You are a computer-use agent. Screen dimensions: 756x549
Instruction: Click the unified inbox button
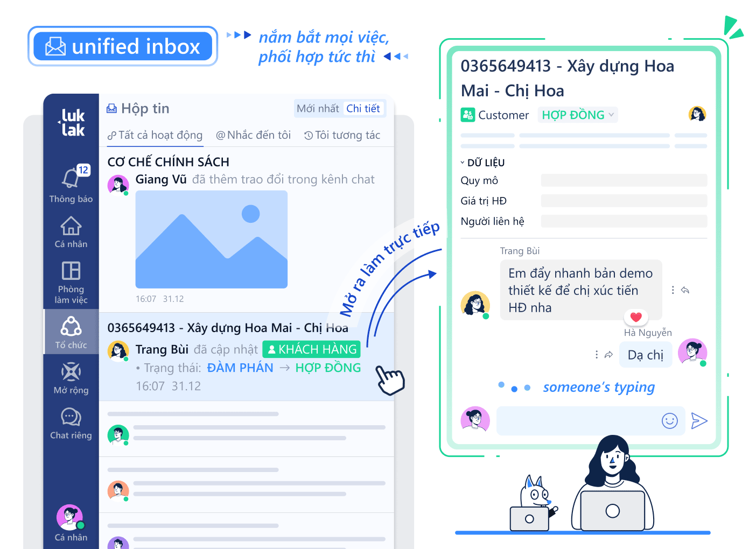tap(123, 46)
